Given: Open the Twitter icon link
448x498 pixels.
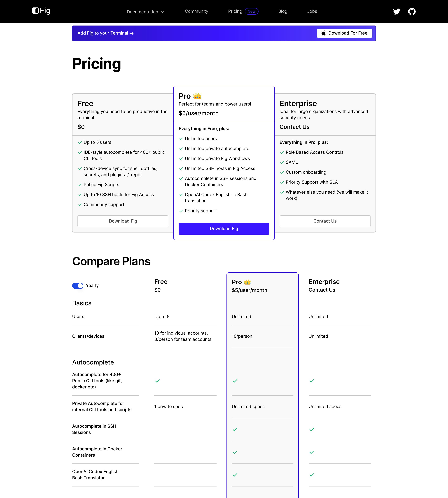Looking at the screenshot, I should [396, 12].
